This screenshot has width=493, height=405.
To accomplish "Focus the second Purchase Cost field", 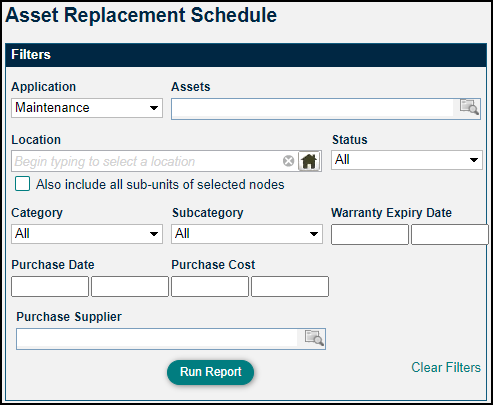I will point(290,286).
